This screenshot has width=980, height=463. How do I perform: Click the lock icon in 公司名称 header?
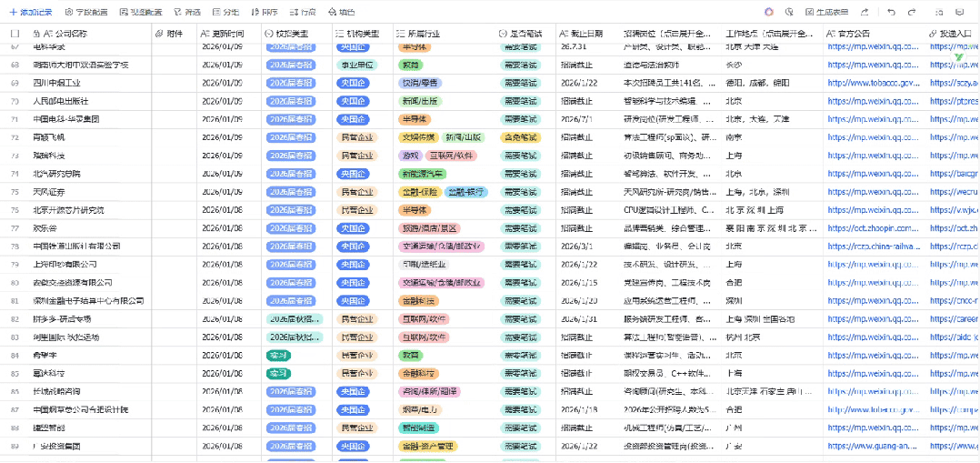pyautogui.click(x=35, y=33)
